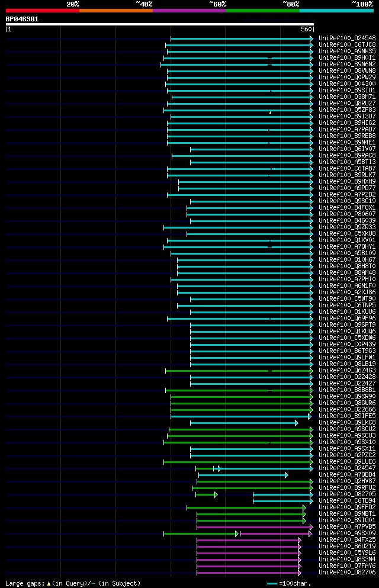Click the UniRef100_O82705 label
Screen dimensions: 379x588
347,494
